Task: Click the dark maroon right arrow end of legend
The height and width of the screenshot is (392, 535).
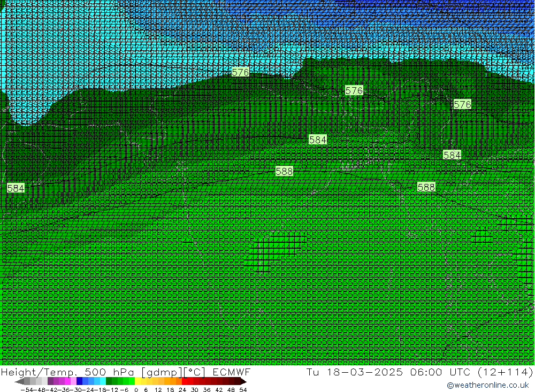Action: (243, 381)
